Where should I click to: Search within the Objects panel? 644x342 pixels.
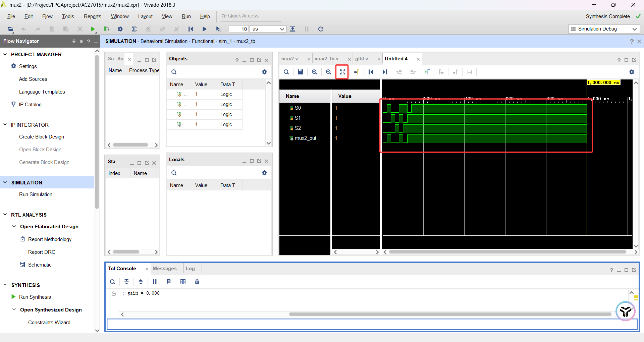tap(174, 72)
